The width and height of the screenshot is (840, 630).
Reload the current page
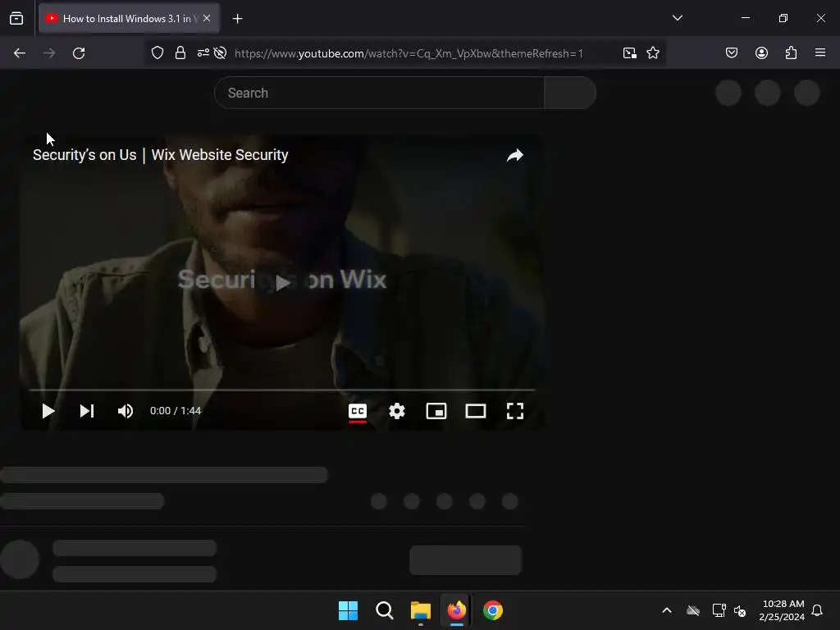(79, 53)
